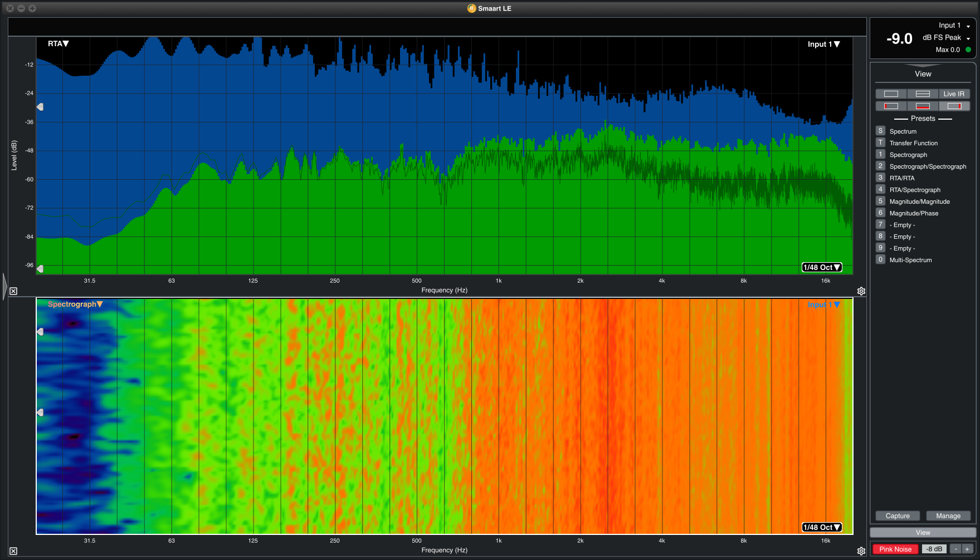Click the RTA upper threshold arrow slider

tap(40, 106)
